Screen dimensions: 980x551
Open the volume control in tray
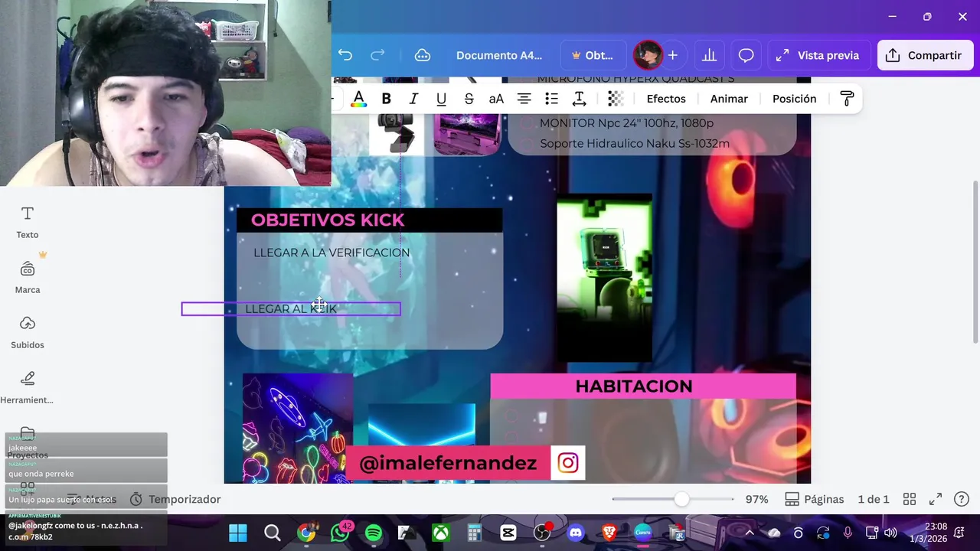pyautogui.click(x=890, y=533)
